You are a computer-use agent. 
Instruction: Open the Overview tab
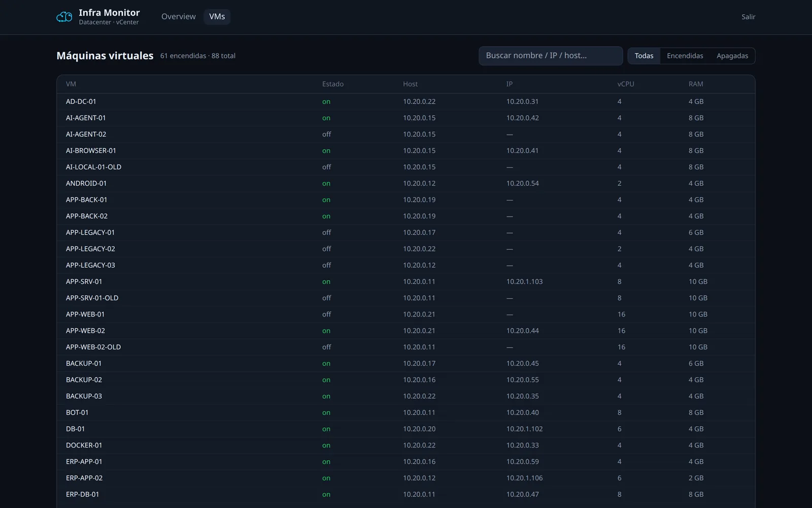pyautogui.click(x=178, y=17)
